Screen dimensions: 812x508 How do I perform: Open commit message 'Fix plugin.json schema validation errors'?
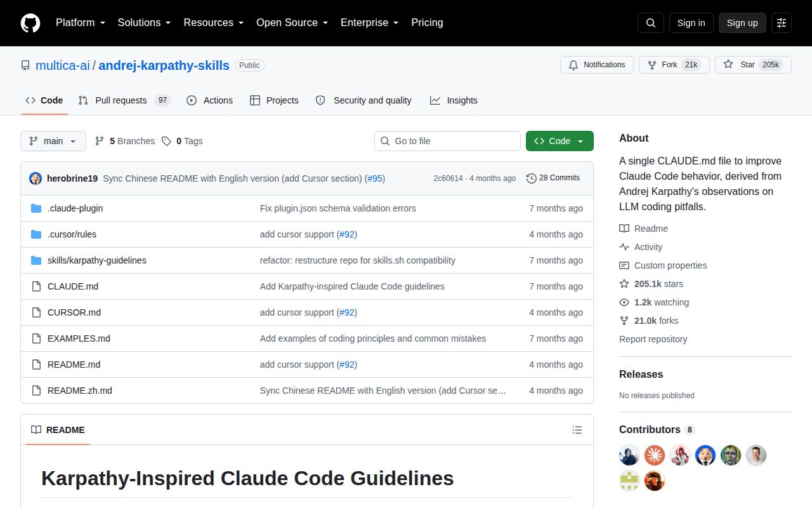pyautogui.click(x=338, y=208)
